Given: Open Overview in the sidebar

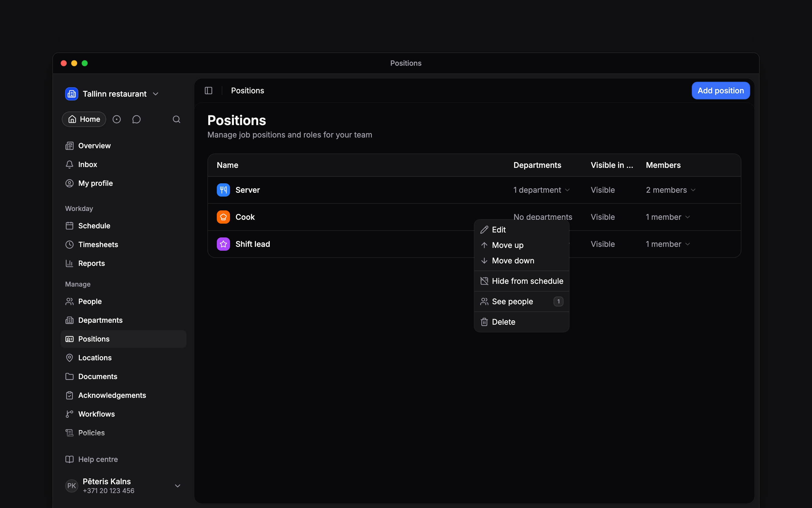Looking at the screenshot, I should tap(124, 146).
